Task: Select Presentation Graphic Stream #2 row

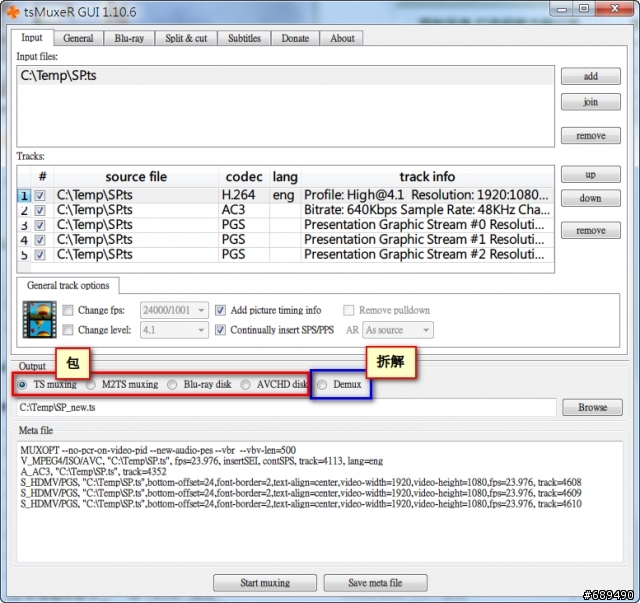Action: pos(427,255)
